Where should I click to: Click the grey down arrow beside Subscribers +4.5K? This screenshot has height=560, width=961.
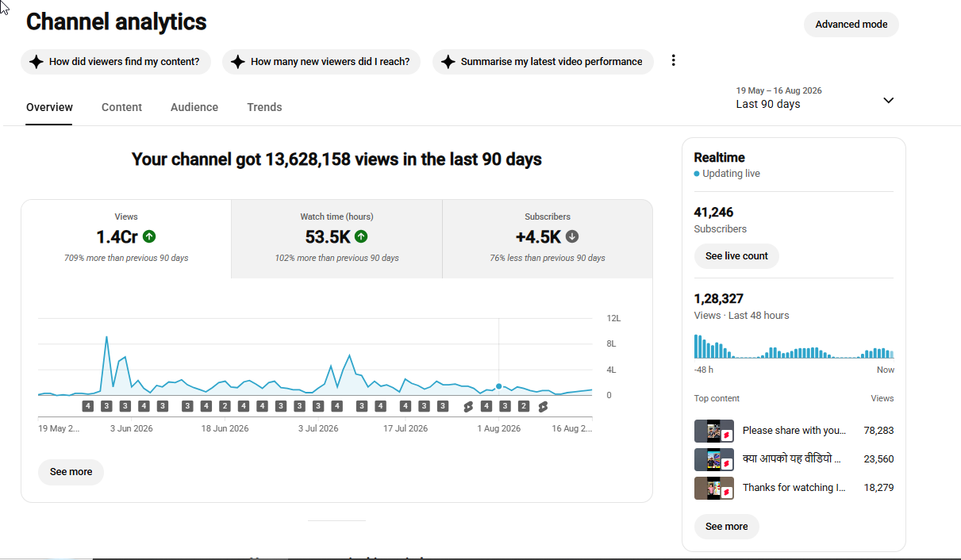(x=572, y=236)
